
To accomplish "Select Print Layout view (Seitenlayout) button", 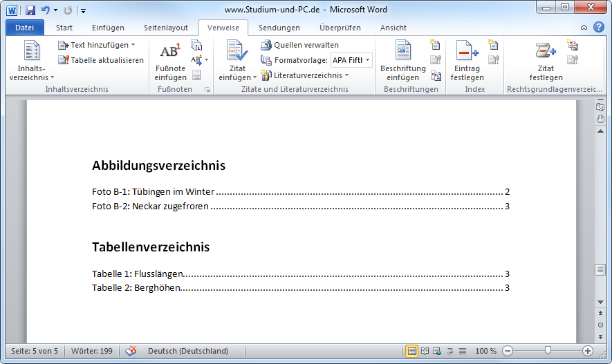I will tap(411, 351).
